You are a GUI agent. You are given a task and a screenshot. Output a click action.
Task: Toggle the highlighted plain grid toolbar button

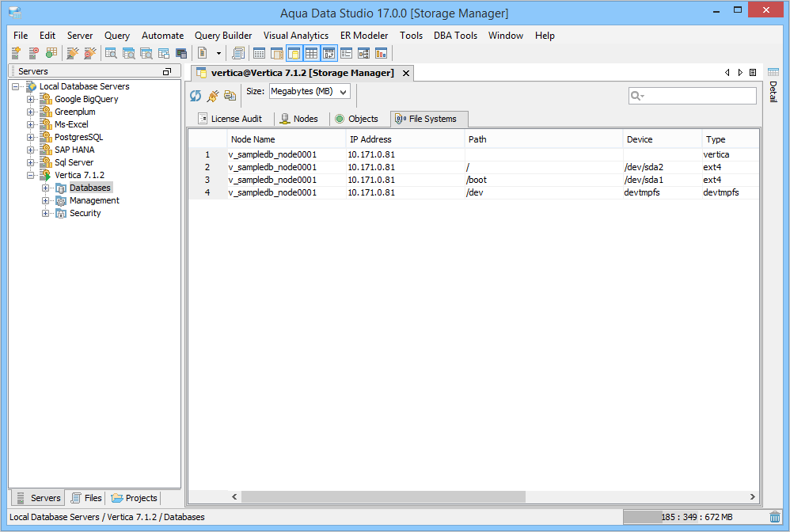(311, 53)
